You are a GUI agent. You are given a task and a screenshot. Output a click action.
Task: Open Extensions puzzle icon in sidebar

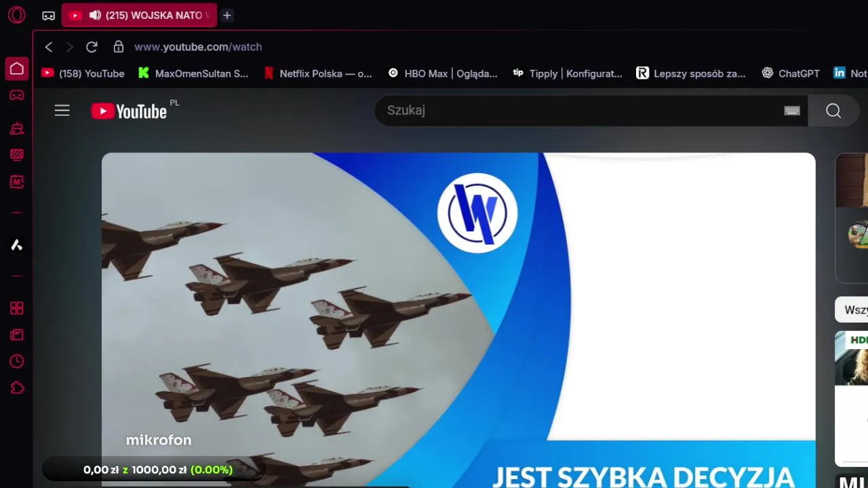click(x=17, y=388)
